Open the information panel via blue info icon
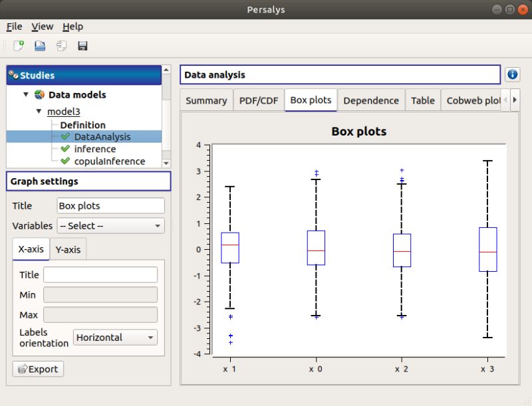 pos(511,74)
